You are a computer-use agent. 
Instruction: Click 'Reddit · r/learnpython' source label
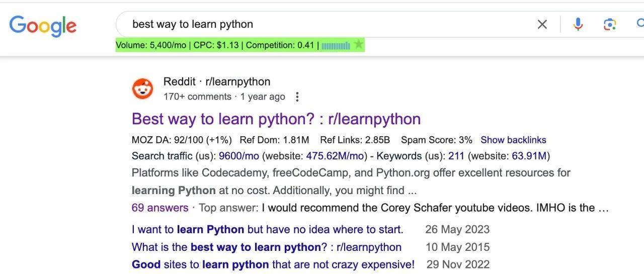coord(217,81)
